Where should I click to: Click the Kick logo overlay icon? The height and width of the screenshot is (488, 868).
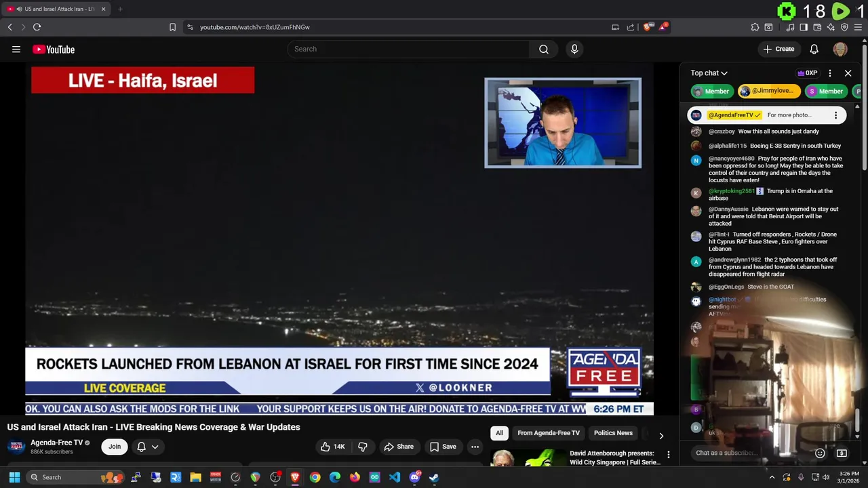pos(787,11)
